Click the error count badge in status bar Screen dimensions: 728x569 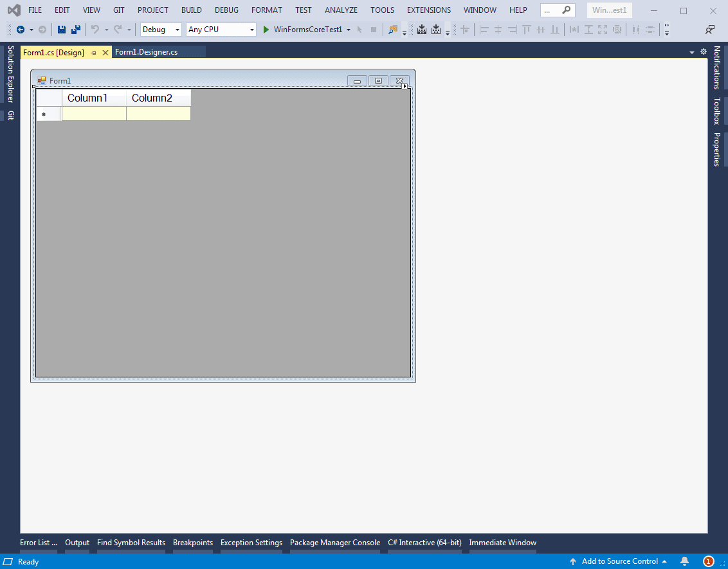pos(708,561)
